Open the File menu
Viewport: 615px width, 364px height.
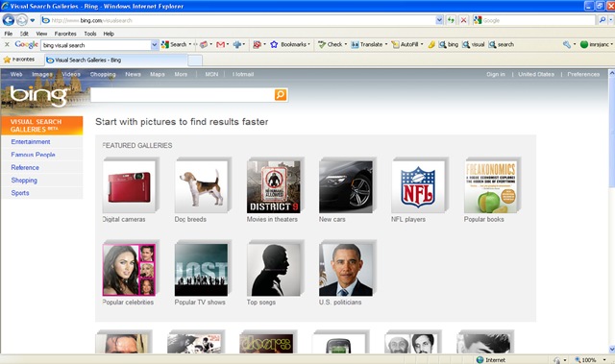(9, 34)
